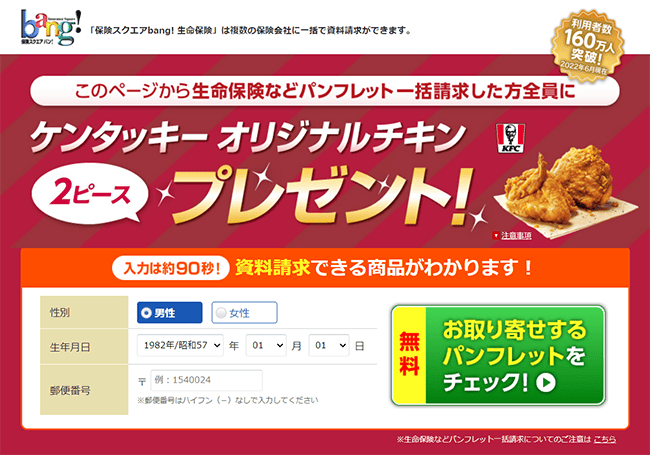Select the 男性 radio button
Screen dimensions: 650x455
tap(170, 313)
